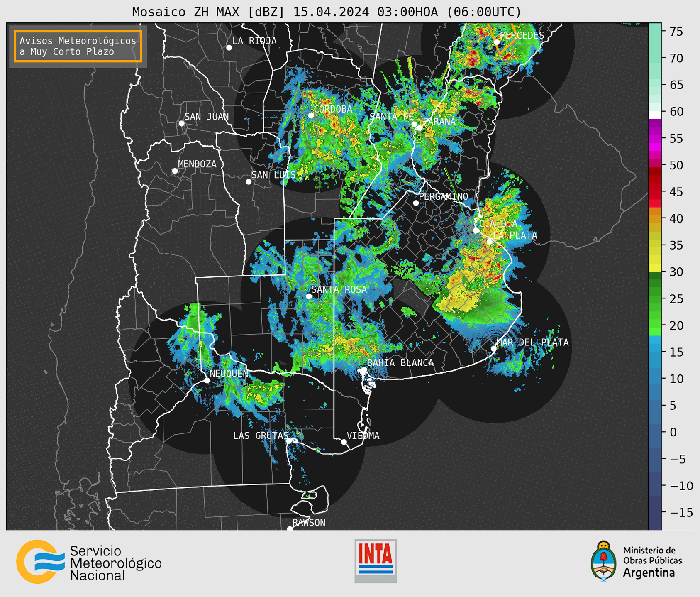Click the SAN JUAN city marker dot
This screenshot has height=597, width=700.
point(181,123)
